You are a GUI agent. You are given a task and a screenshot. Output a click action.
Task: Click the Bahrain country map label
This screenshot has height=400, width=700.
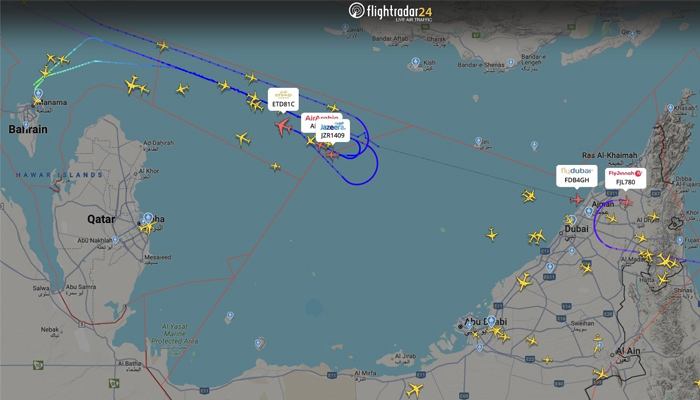click(28, 129)
